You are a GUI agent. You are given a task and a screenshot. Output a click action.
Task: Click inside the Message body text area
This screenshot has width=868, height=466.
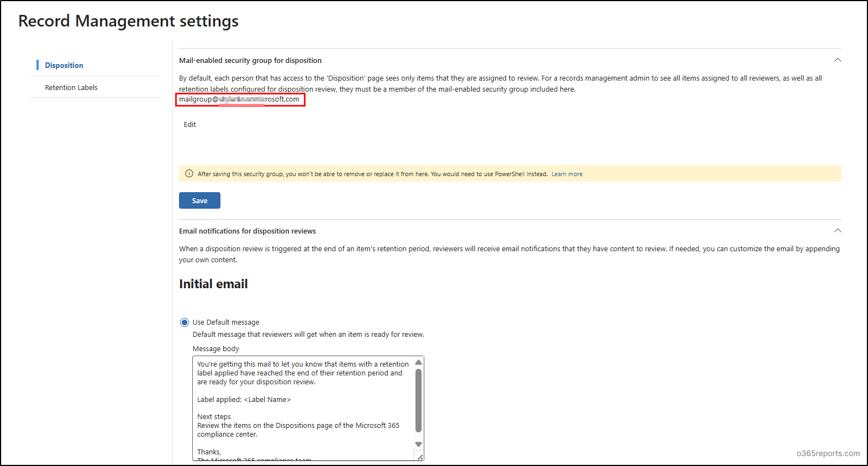pyautogui.click(x=303, y=407)
